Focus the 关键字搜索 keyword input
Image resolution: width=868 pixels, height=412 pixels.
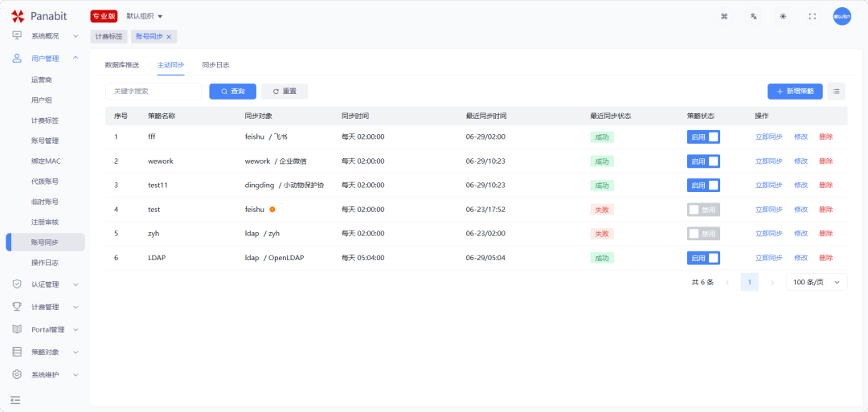pyautogui.click(x=154, y=92)
